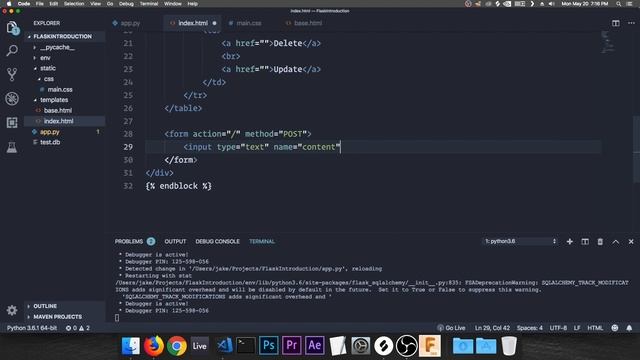Viewport: 640px width, 360px height.
Task: Select the index.html editor tab
Action: click(x=193, y=23)
